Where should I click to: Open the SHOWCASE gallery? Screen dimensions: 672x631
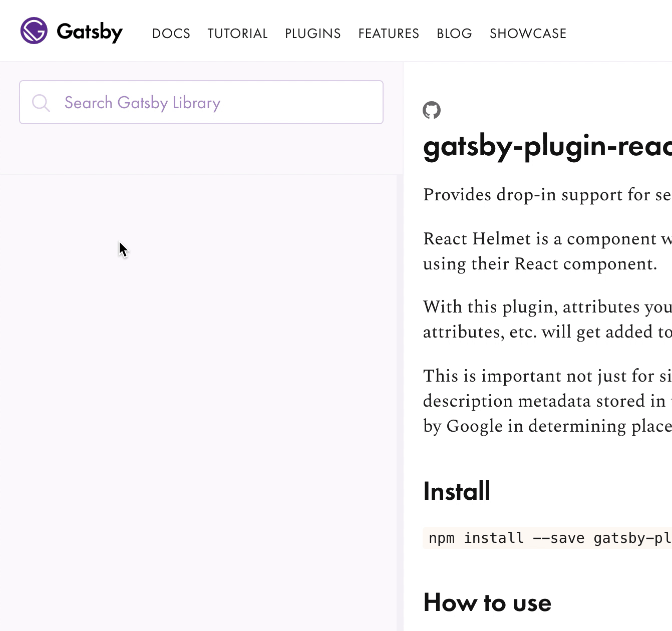tap(528, 33)
